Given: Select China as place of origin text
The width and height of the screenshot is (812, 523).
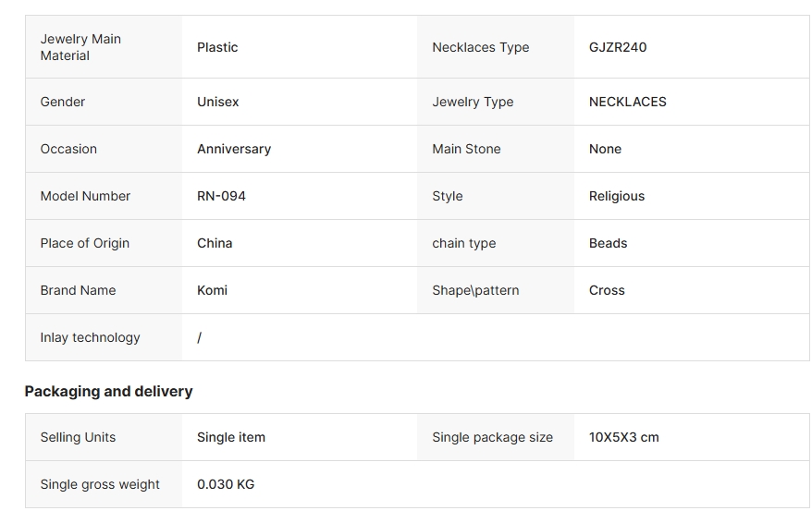Looking at the screenshot, I should click(x=215, y=243).
